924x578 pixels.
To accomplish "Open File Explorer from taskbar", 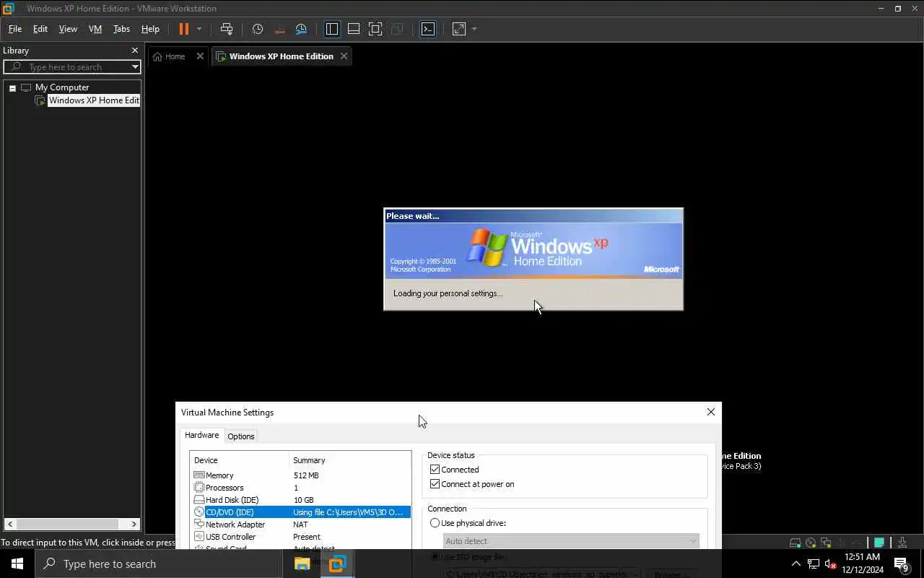I will [x=302, y=564].
